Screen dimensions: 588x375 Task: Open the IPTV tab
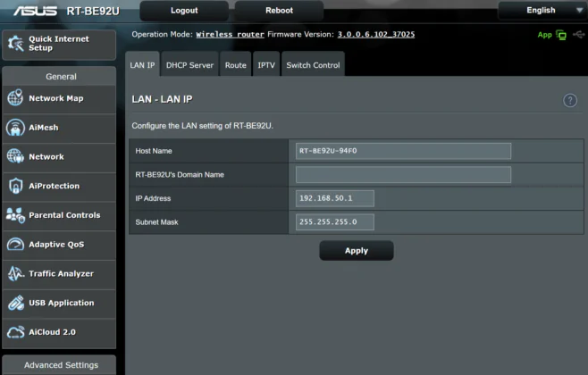coord(266,65)
